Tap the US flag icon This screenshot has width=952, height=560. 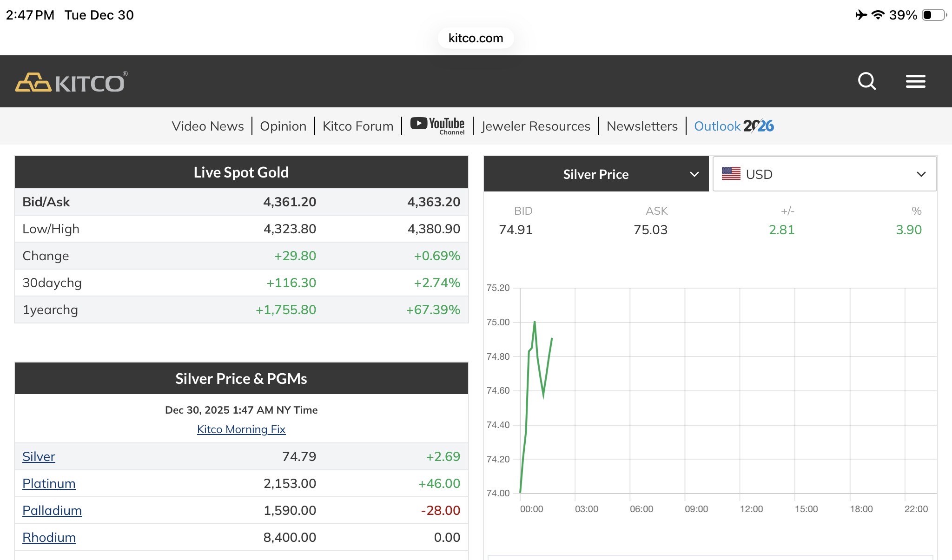[x=731, y=174]
